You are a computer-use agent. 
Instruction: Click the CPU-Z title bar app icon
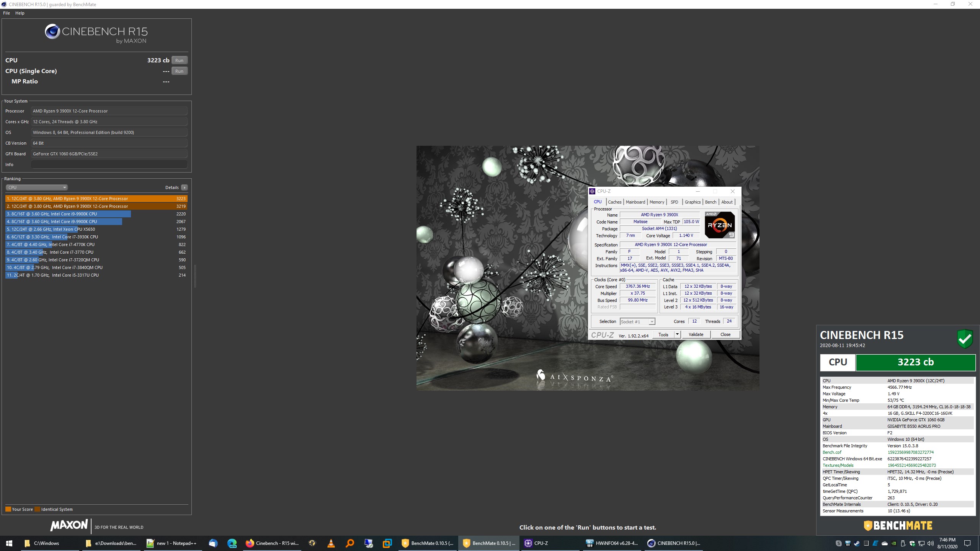pyautogui.click(x=592, y=191)
